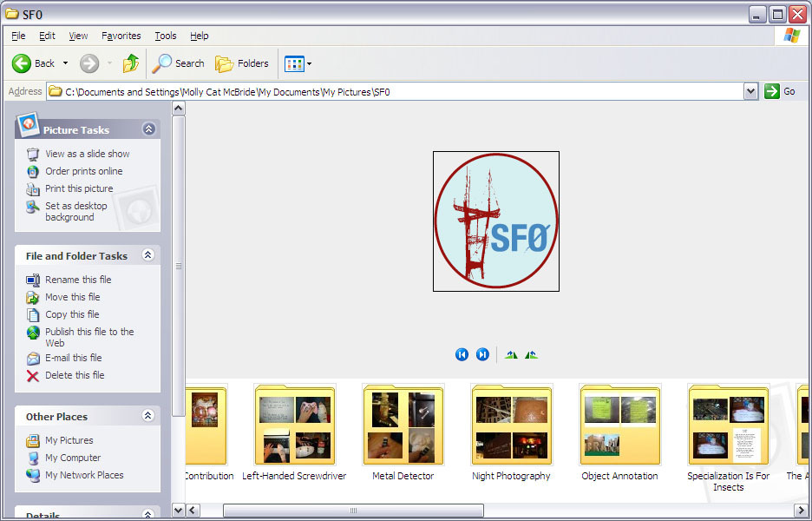Click the Up folder level icon
Image resolution: width=812 pixels, height=521 pixels.
[131, 63]
